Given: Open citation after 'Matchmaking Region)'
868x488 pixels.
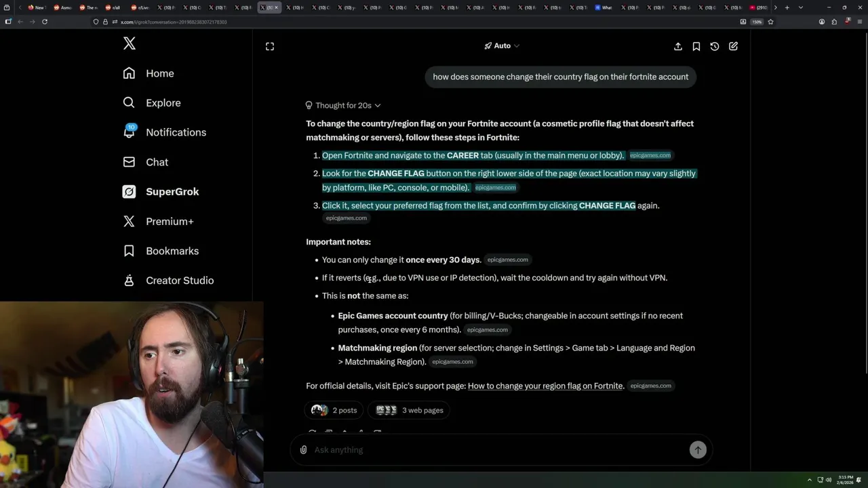Looking at the screenshot, I should [x=452, y=362].
